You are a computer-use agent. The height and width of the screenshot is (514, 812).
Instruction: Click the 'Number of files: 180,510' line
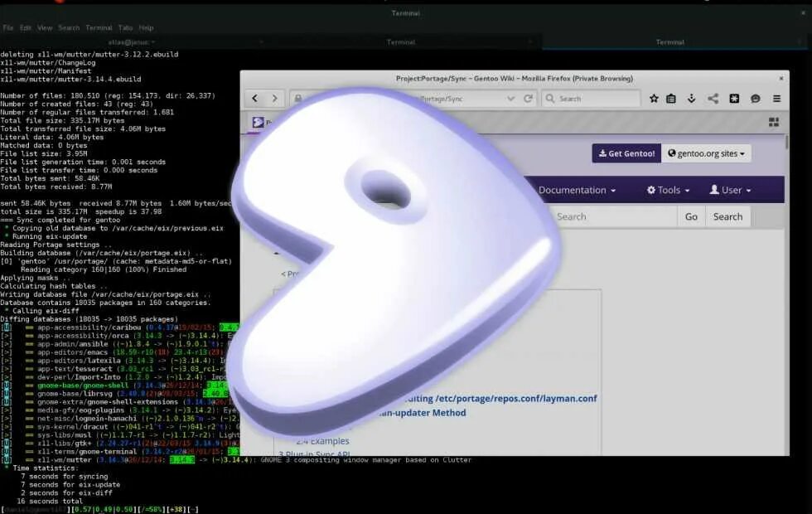point(108,95)
